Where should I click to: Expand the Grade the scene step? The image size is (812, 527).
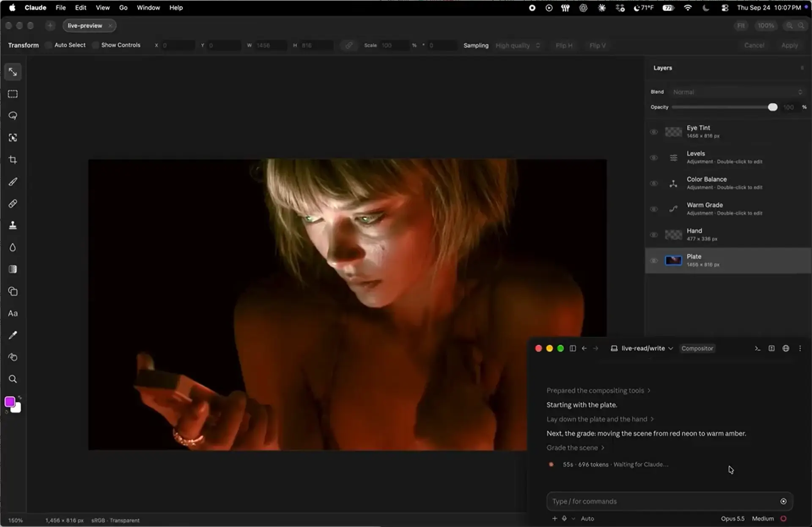click(x=575, y=447)
